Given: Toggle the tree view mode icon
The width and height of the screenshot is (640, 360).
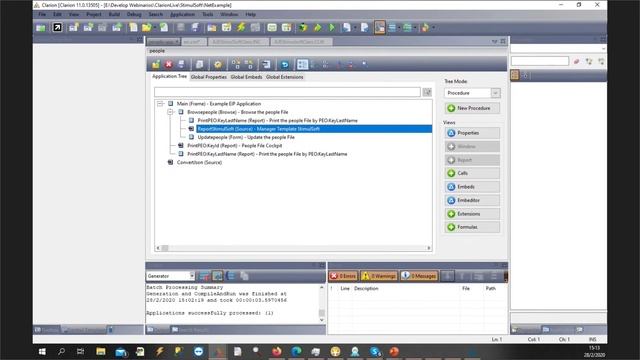Looking at the screenshot, I should [x=302, y=64].
